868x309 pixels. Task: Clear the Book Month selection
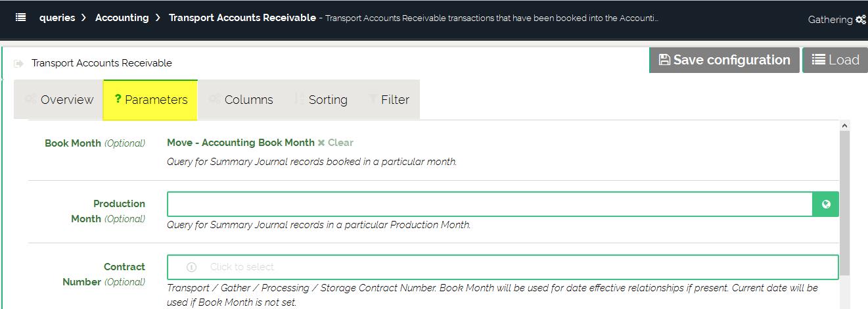coord(340,143)
